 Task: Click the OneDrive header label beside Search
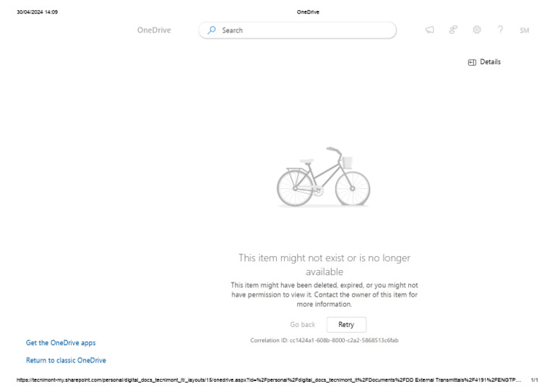pos(154,30)
